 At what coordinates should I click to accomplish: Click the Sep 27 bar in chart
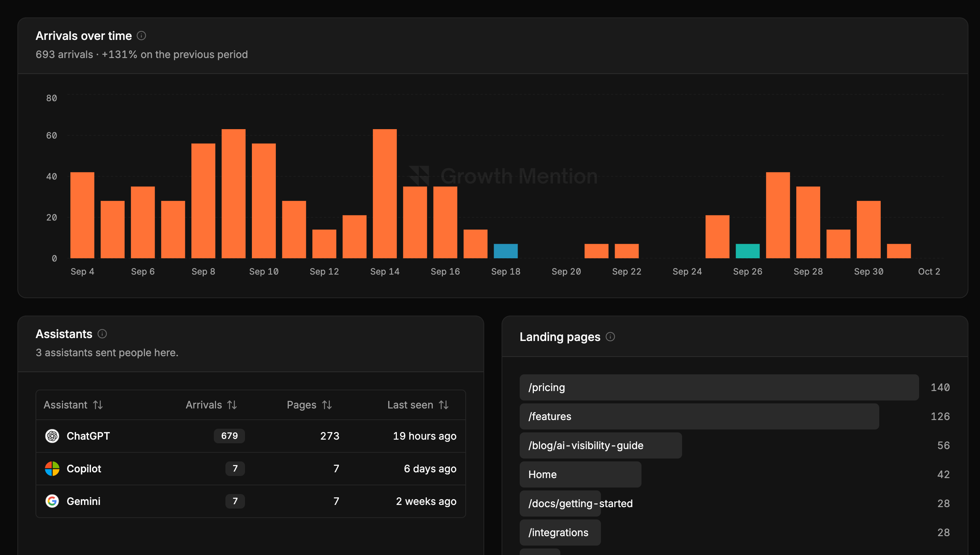pos(778,215)
